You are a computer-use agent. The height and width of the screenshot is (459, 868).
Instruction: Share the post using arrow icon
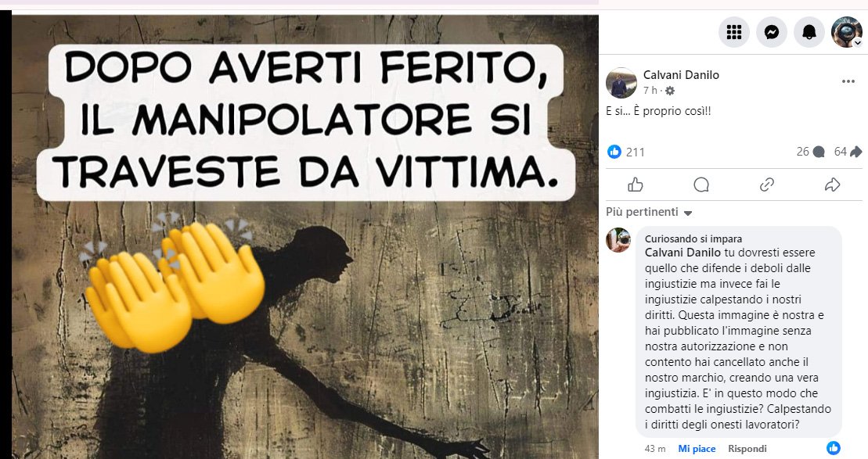click(833, 185)
